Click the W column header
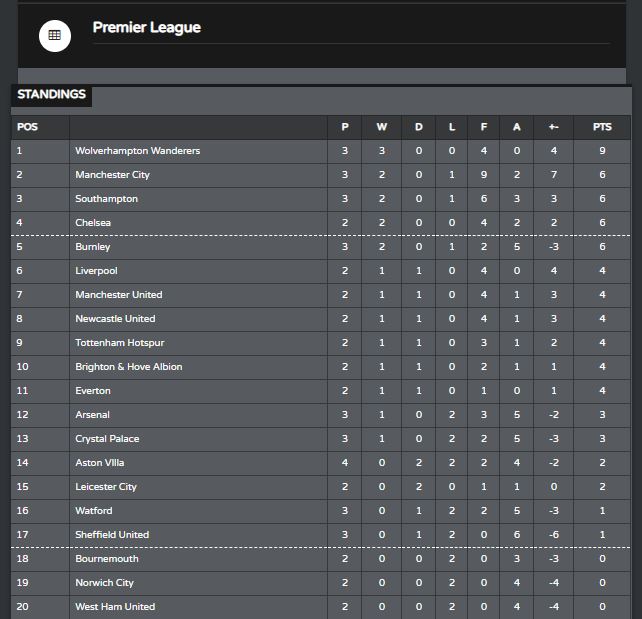 (x=382, y=127)
